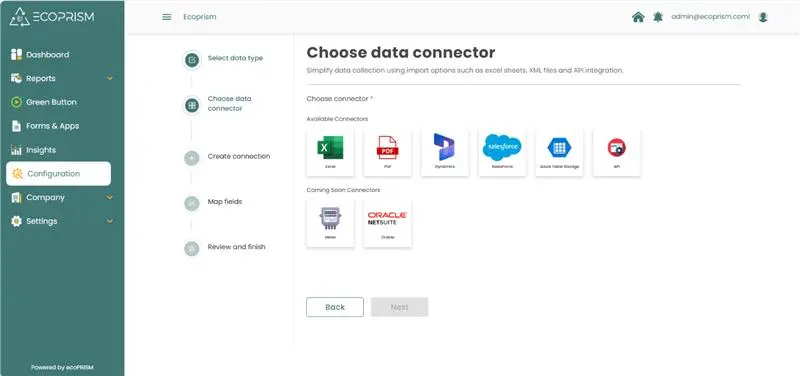Expand the Reports submenu chevron
The image size is (800, 376).
110,79
